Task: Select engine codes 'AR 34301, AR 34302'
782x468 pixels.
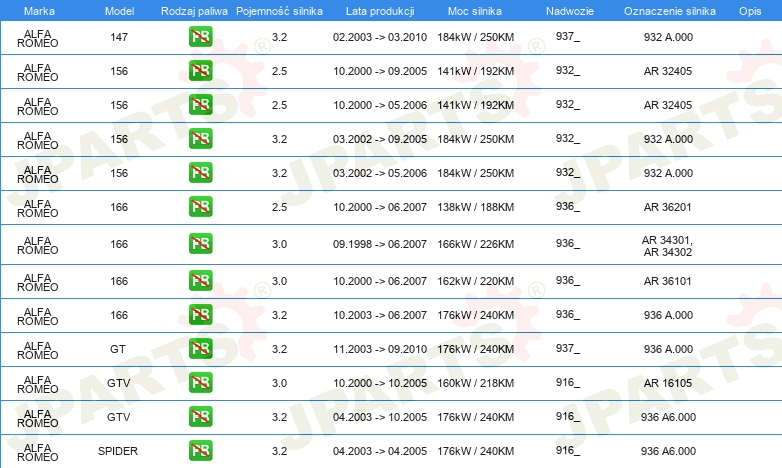Action: [667, 246]
